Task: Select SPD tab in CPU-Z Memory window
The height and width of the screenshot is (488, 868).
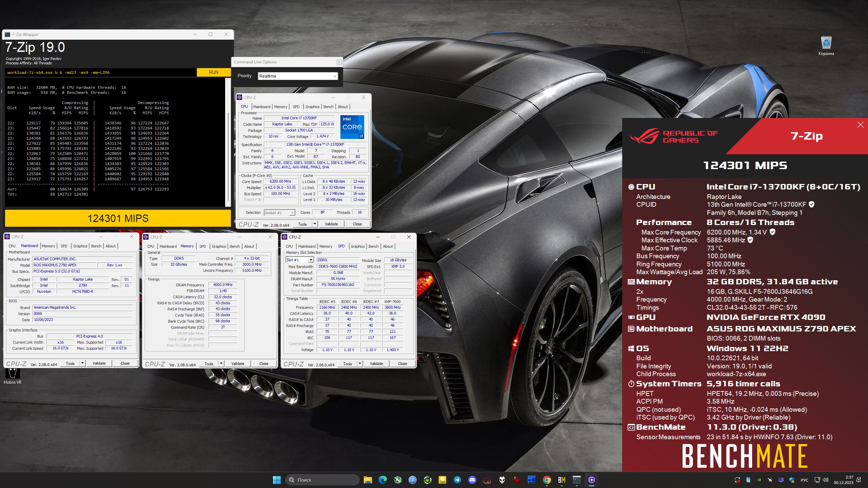Action: 202,246
